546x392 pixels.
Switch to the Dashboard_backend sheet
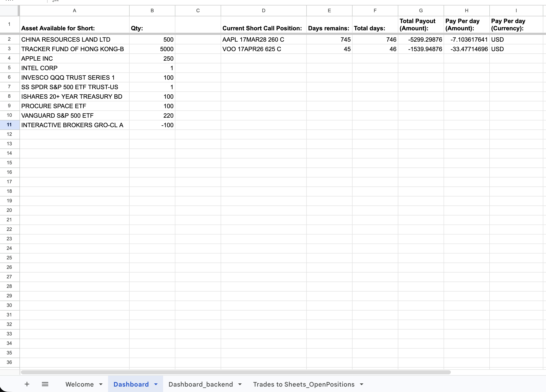201,384
